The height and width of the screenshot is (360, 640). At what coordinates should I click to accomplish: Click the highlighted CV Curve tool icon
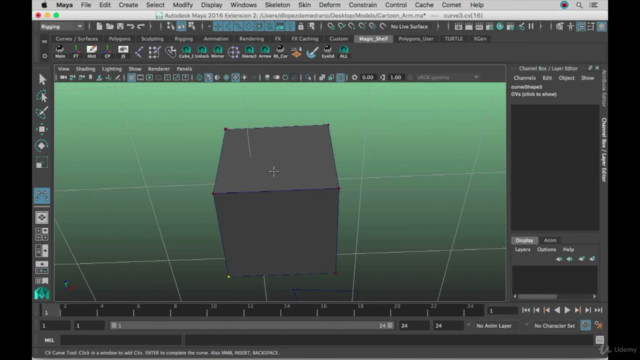42,196
